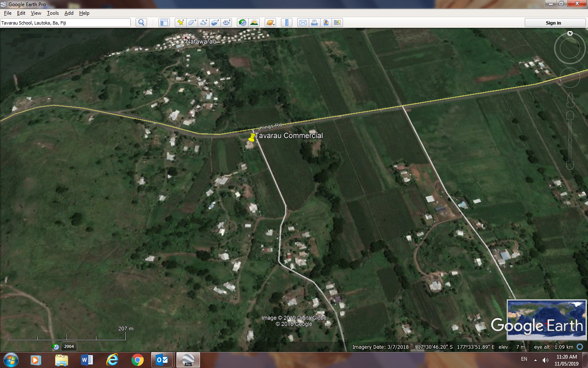
Task: Open the View menu
Action: [x=36, y=13]
